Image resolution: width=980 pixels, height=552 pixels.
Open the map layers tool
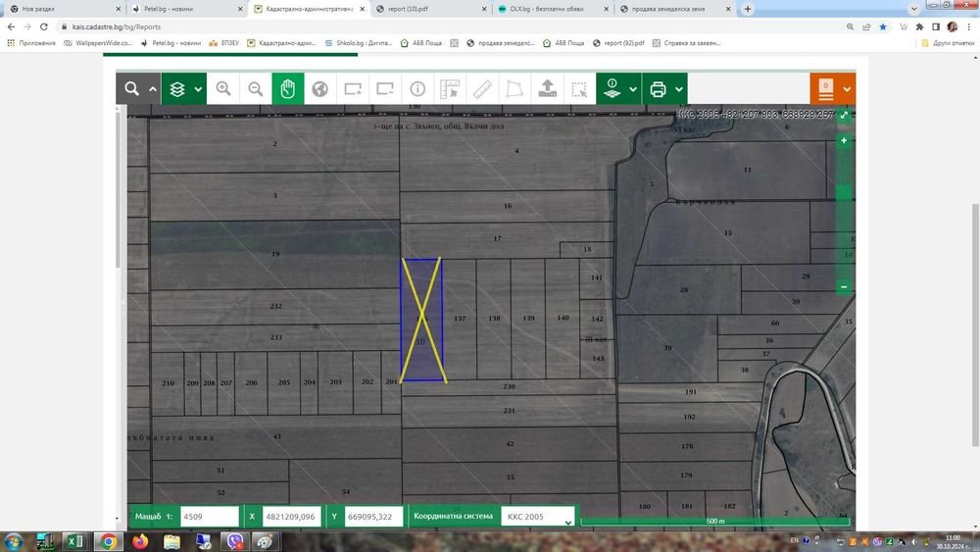177,89
